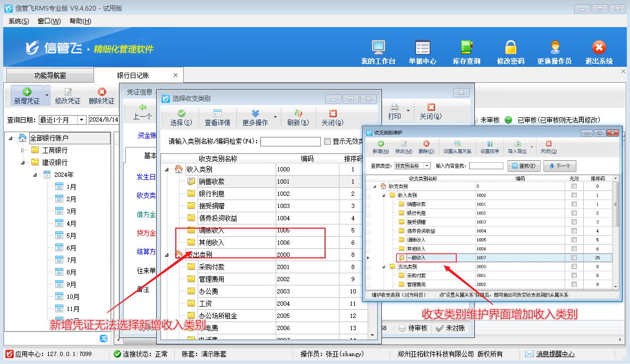Click 查看详情 in category selection toolbar
The height and width of the screenshot is (364, 630).
click(x=217, y=117)
